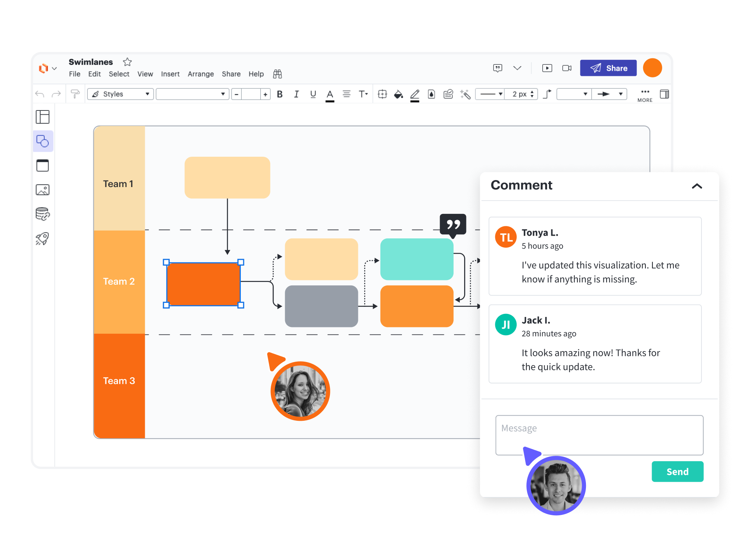Toggle italic text formatting
747x560 pixels.
click(296, 94)
